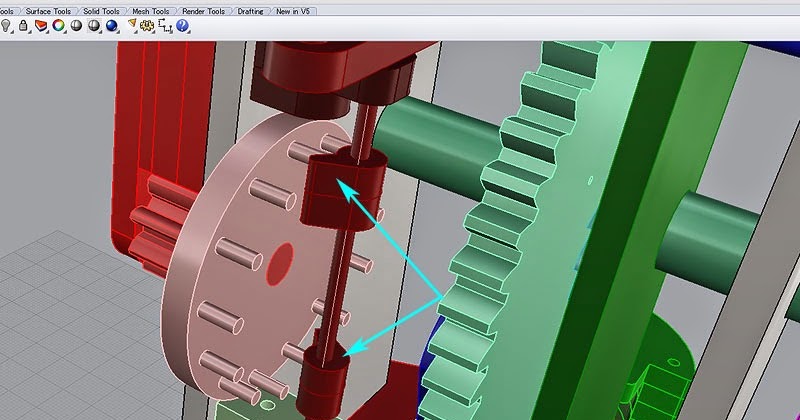The image size is (800, 420).
Task: Click the gray sphere Shade icon
Action: [x=76, y=26]
